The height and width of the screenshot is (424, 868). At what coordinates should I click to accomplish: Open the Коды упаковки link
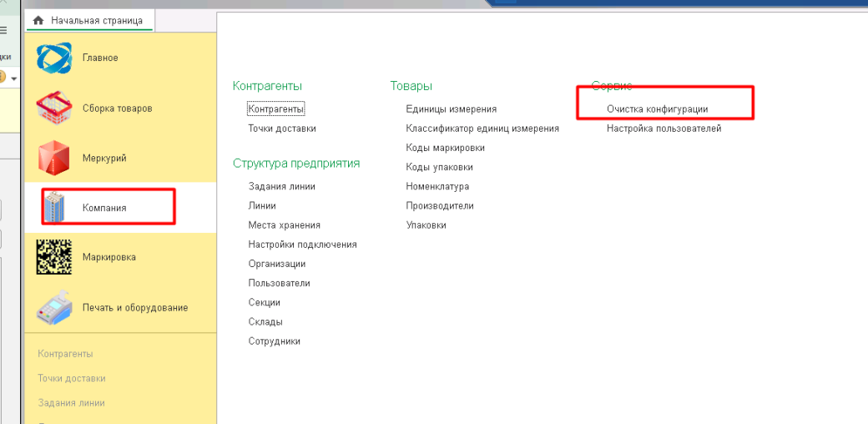440,167
